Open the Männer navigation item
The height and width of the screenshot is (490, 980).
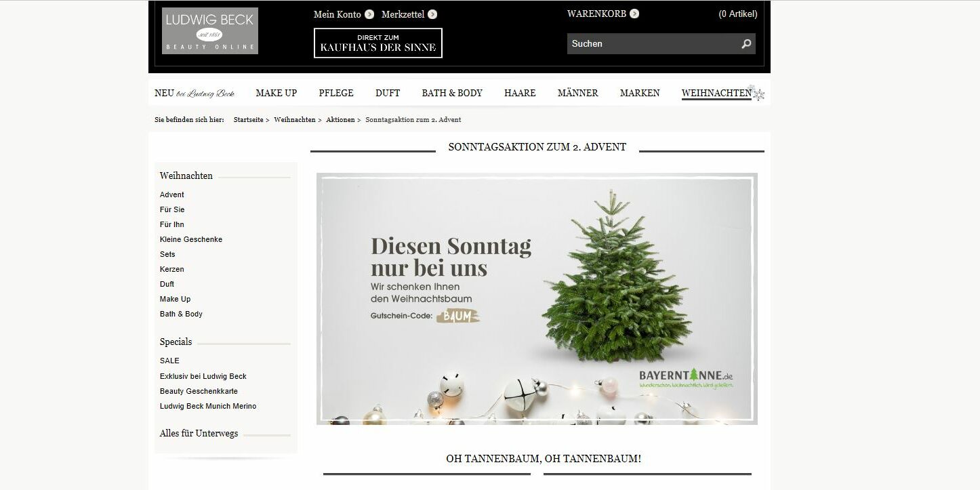tap(578, 93)
